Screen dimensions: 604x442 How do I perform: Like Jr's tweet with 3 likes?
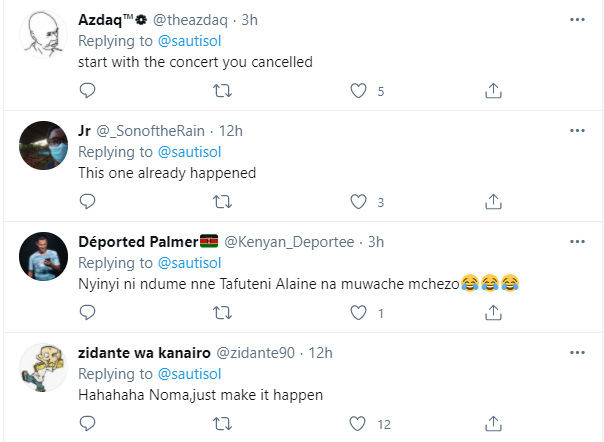359,202
